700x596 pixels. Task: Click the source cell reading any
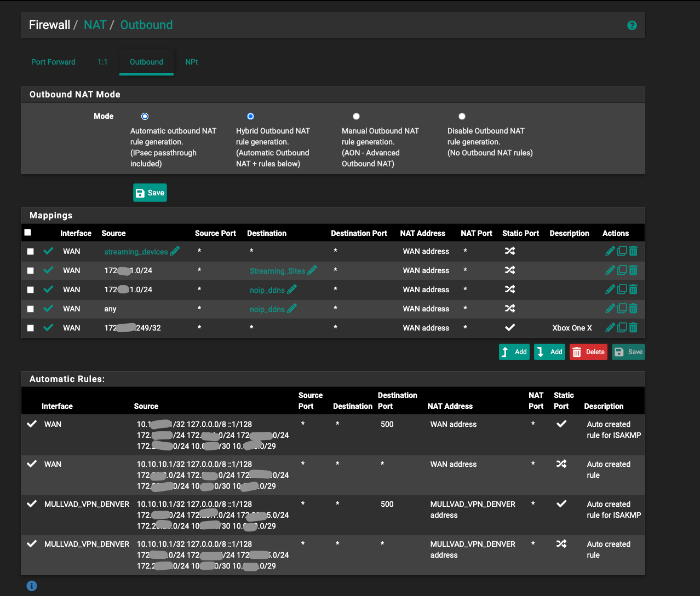[x=110, y=309]
